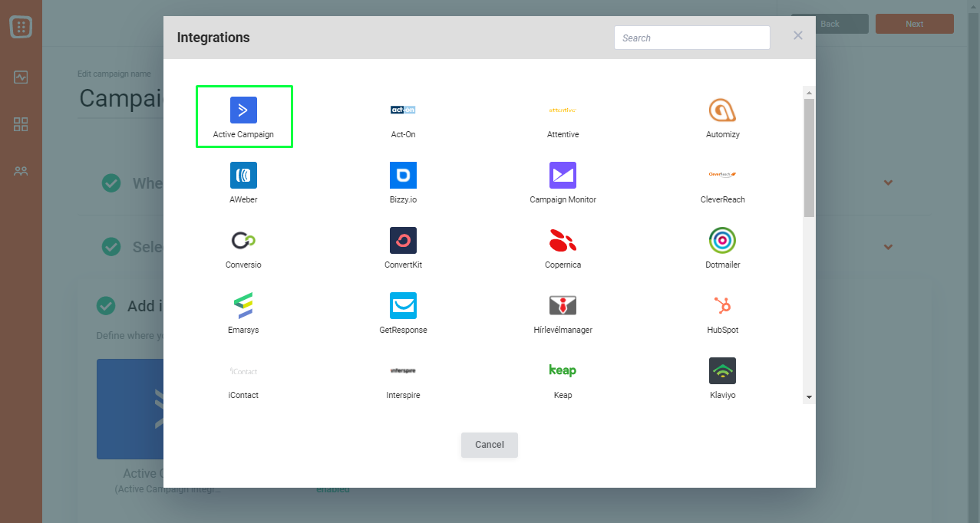The image size is (980, 523).
Task: Choose the Copernica integration icon
Action: (x=563, y=240)
